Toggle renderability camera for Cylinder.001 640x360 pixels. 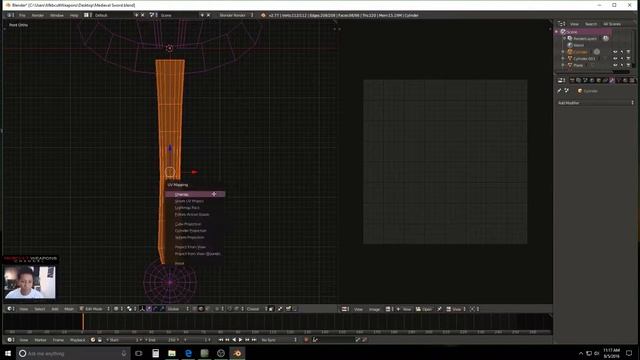(x=628, y=59)
